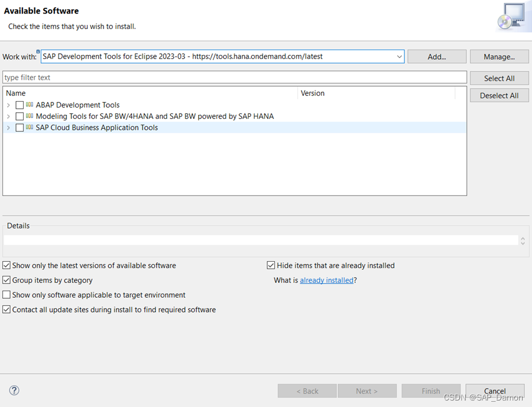
Task: Check the SAP Cloud Business Application Tools checkbox
Action: coord(20,128)
